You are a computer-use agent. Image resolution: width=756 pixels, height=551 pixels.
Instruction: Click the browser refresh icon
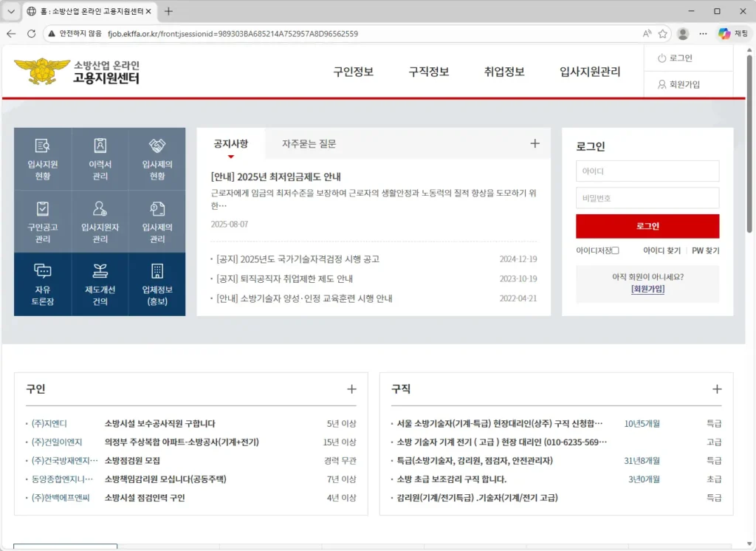[31, 34]
